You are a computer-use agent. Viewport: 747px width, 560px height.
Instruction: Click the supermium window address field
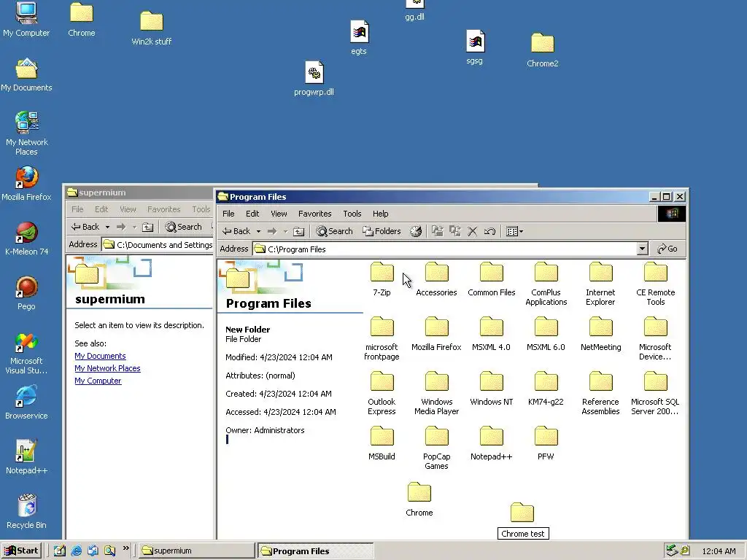click(158, 244)
